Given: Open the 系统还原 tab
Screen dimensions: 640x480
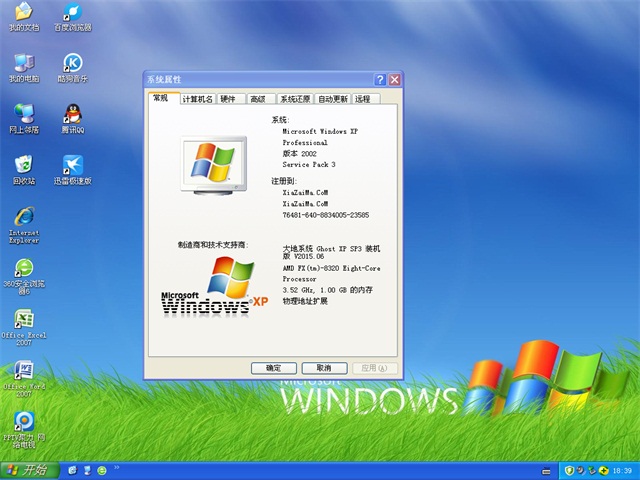Looking at the screenshot, I should 294,99.
